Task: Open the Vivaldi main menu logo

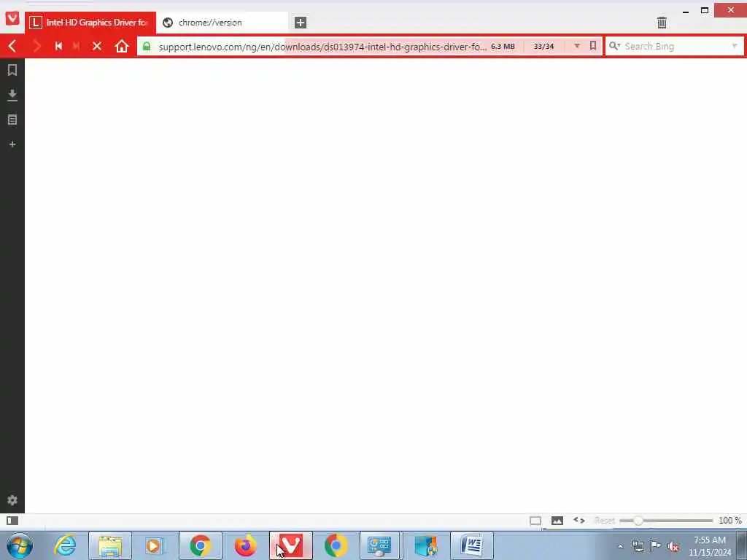Action: tap(12, 18)
